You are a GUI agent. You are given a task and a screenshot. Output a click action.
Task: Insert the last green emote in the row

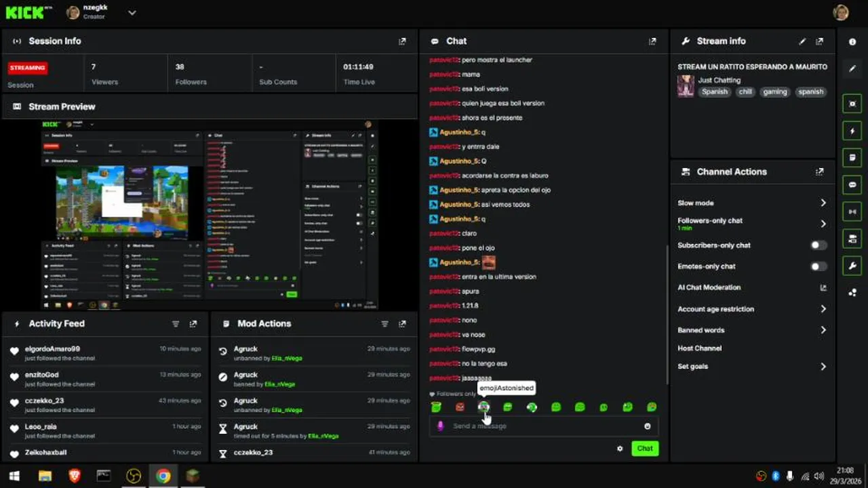(x=652, y=407)
